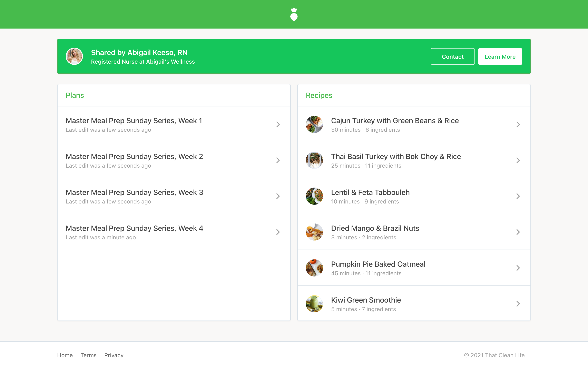Screen dimensions: 588x367
Task: Click the Kiwi Green Smoothie image
Action: 314,304
